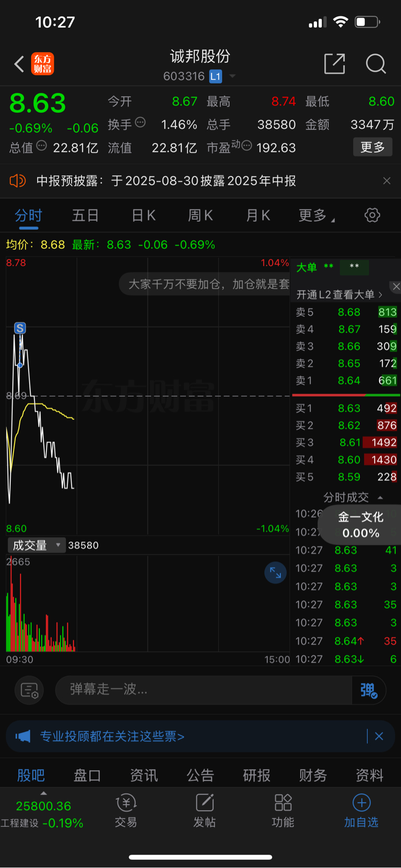401x868 pixels.
Task: Switch to the 研报 tab
Action: [256, 776]
